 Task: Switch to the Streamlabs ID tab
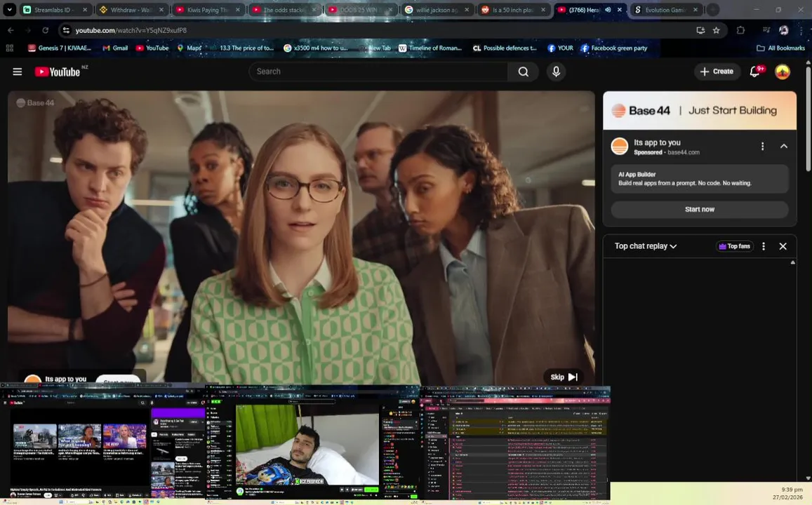(53, 10)
